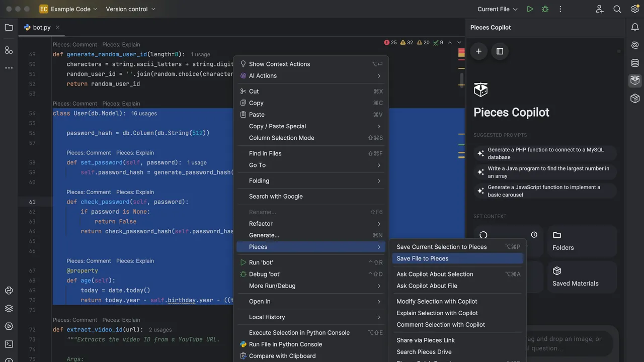Click the warnings count indicator 32
The width and height of the screenshot is (644, 362).
(407, 43)
